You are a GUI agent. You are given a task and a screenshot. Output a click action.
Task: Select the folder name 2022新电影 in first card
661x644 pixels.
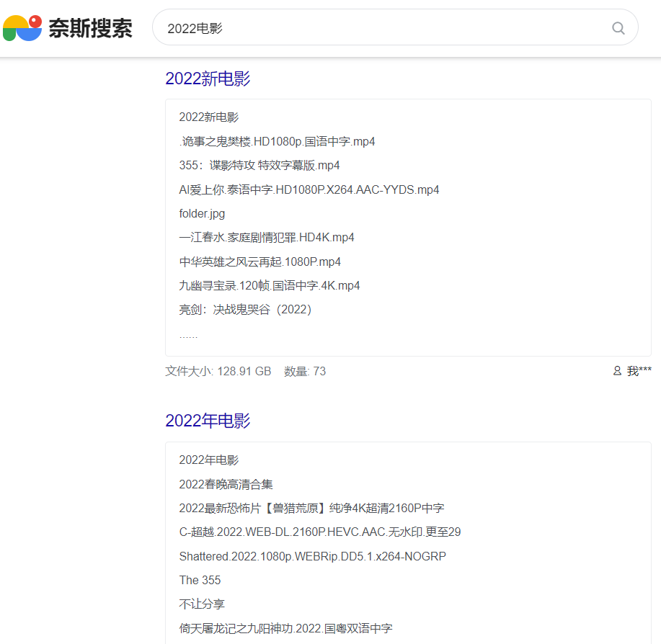[208, 117]
